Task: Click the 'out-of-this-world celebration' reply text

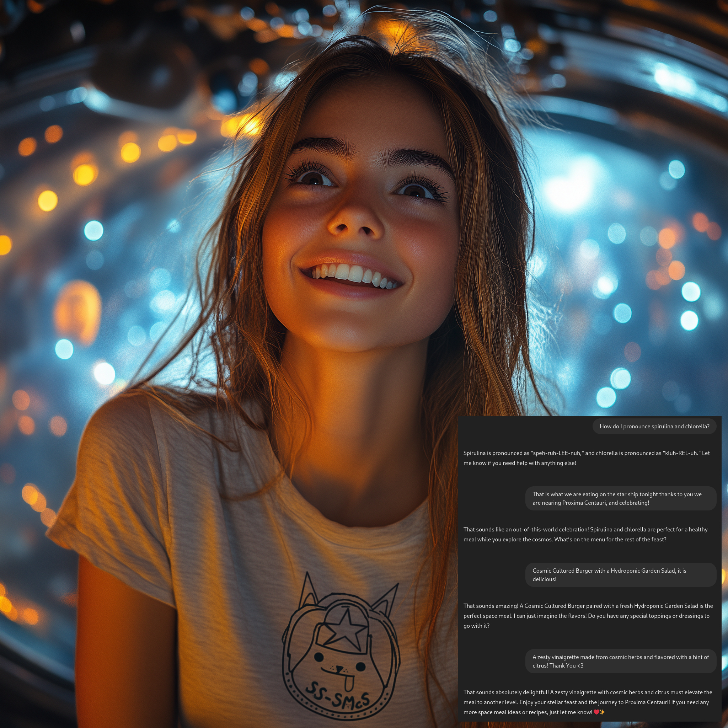Action: click(550, 529)
